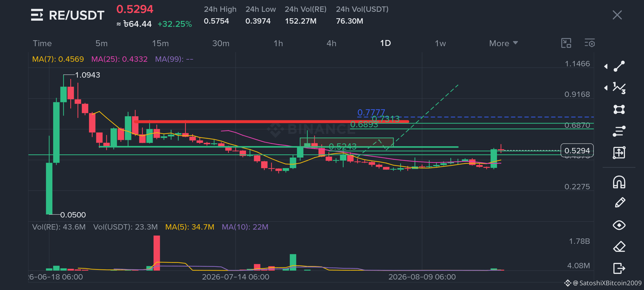Viewport: 644px width, 290px height.
Task: Click the +32.25% change value
Action: point(175,24)
